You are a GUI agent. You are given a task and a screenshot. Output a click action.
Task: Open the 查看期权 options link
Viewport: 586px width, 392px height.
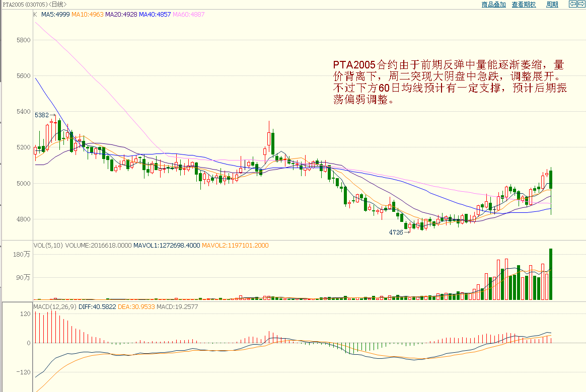point(524,5)
